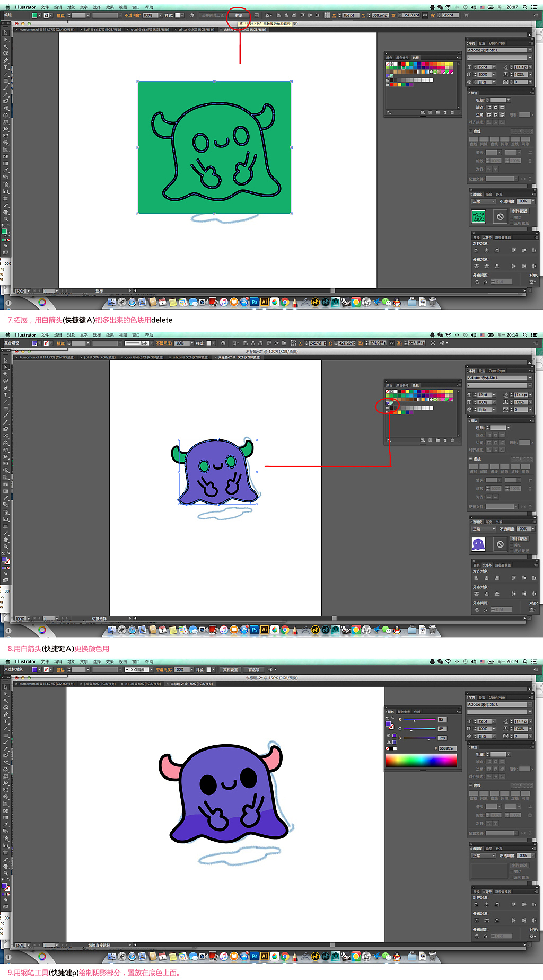Click R slider in bottom Color panel
543x980 pixels.
coord(419,720)
